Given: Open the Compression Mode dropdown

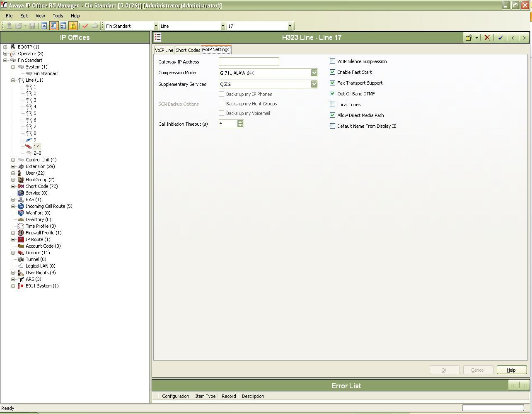Looking at the screenshot, I should (314, 73).
